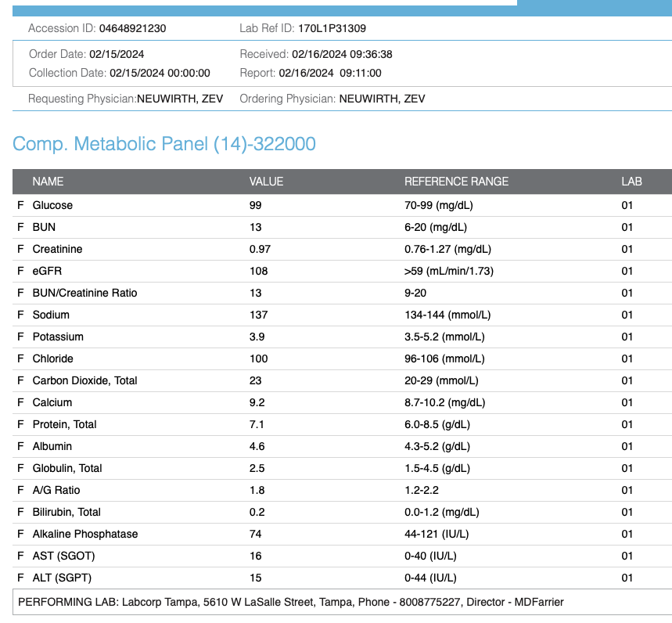Click the Performing Lab footer text
Viewport: 672px width, 623px height.
[290, 602]
